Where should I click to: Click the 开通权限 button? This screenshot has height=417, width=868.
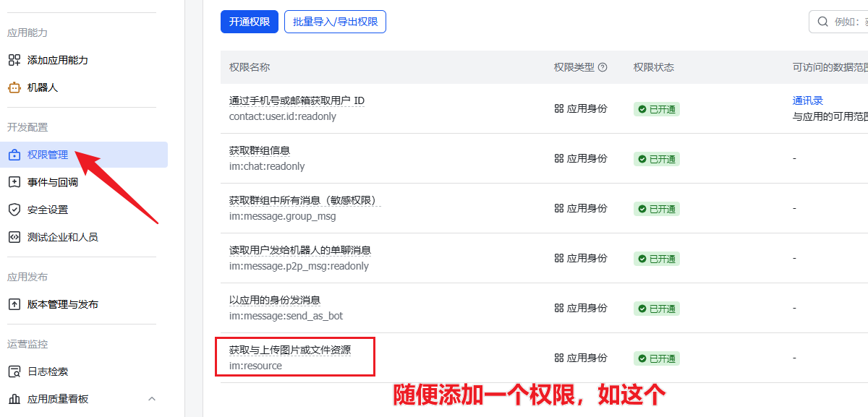tap(250, 22)
